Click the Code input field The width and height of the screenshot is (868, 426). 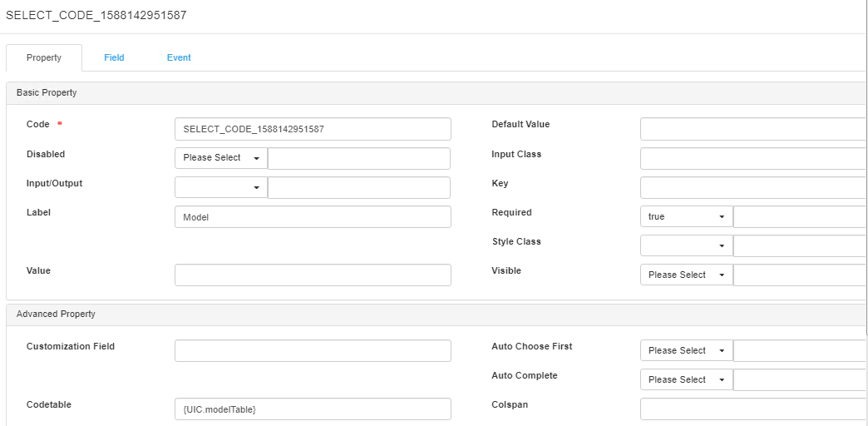[313, 129]
